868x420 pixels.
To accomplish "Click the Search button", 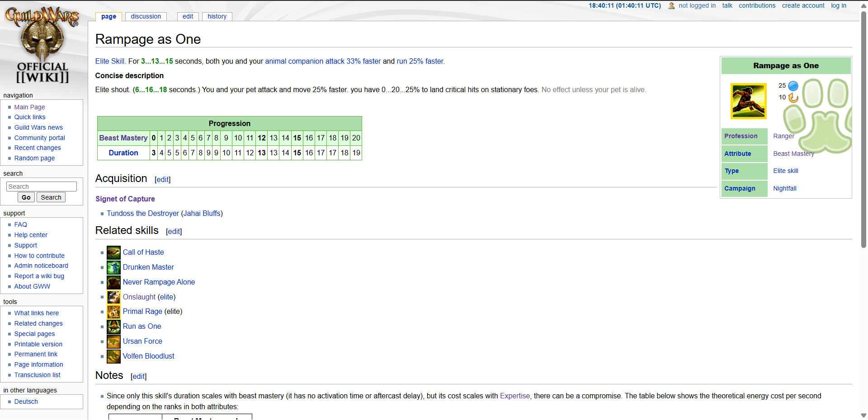I will (51, 197).
